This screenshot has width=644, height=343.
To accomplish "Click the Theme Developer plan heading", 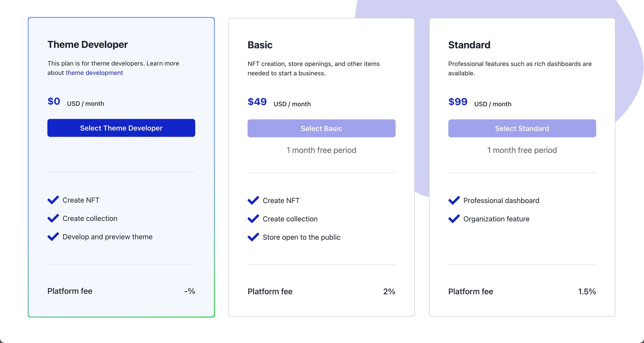I will [88, 45].
